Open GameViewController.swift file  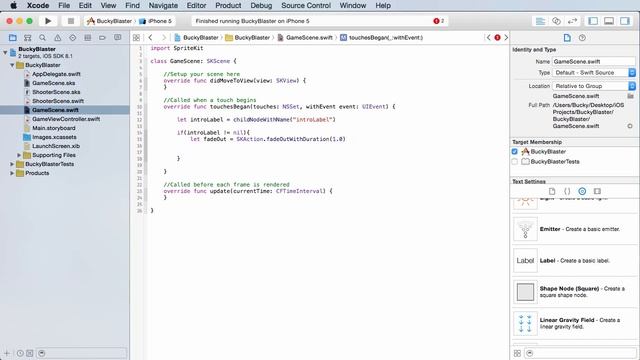coord(66,119)
